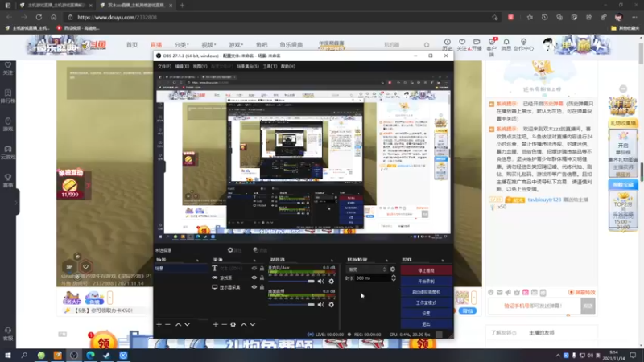
Task: Open 桌面音频 audio settings gear
Action: coord(332,305)
